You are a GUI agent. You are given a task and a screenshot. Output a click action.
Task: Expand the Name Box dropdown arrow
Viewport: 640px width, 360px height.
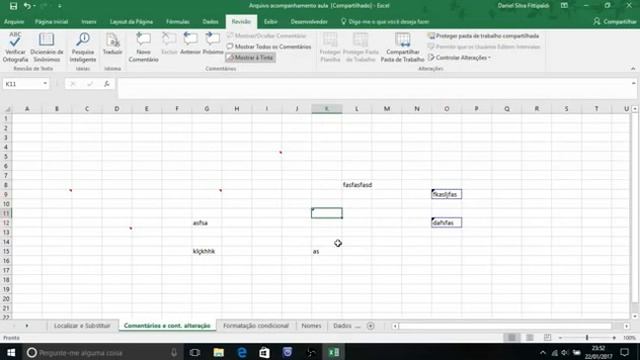point(45,84)
